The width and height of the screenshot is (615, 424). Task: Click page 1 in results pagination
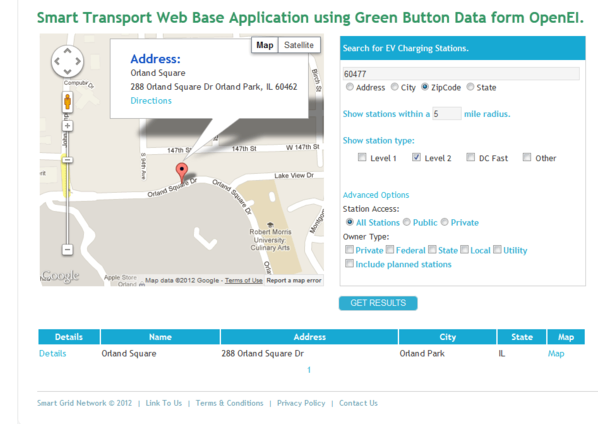(x=309, y=370)
